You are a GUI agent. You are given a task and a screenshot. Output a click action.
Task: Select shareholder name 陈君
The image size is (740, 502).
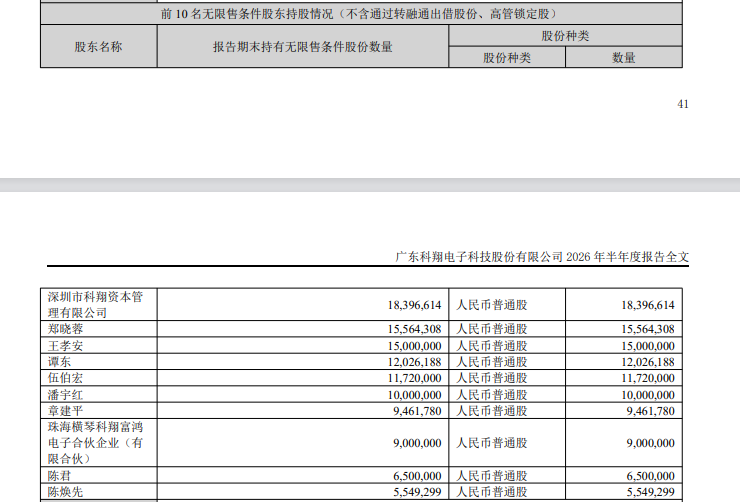(59, 476)
